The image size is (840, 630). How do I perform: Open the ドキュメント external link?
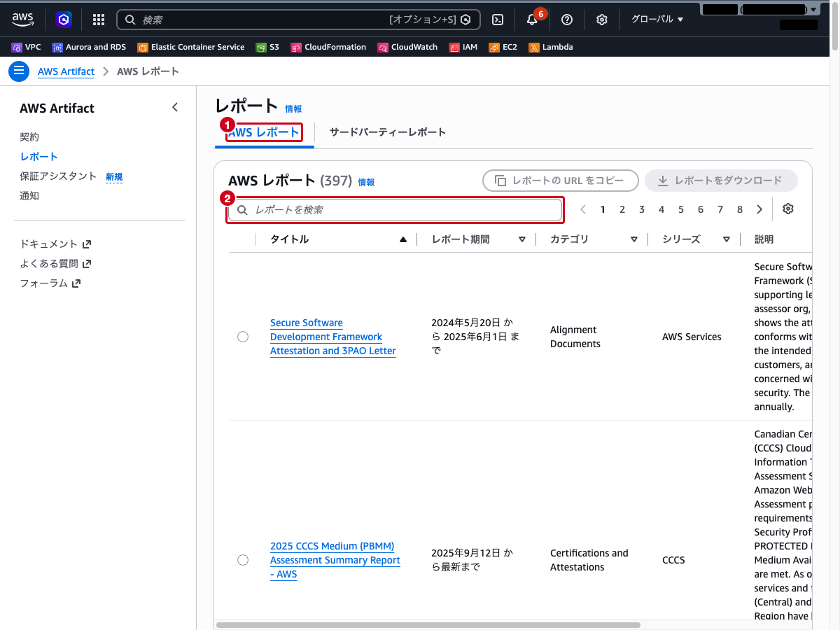tap(55, 244)
